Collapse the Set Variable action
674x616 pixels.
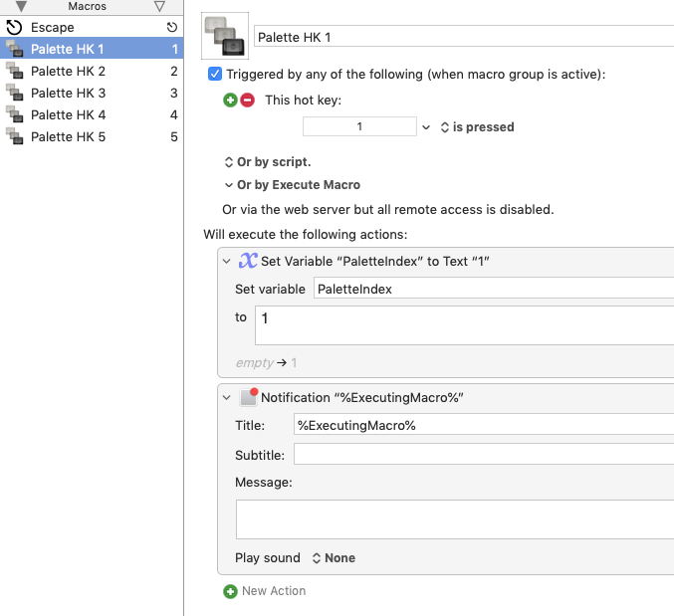(226, 261)
